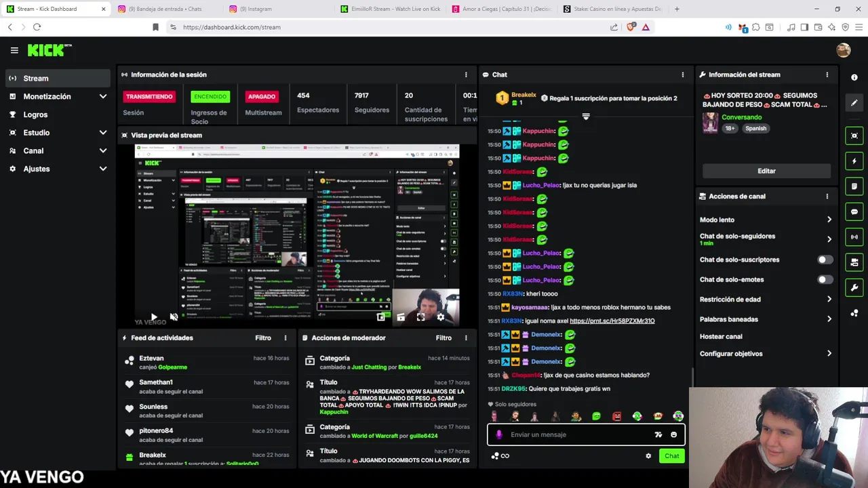Viewport: 868px width, 488px height.
Task: Open Configurar objetivos options
Action: click(x=766, y=354)
